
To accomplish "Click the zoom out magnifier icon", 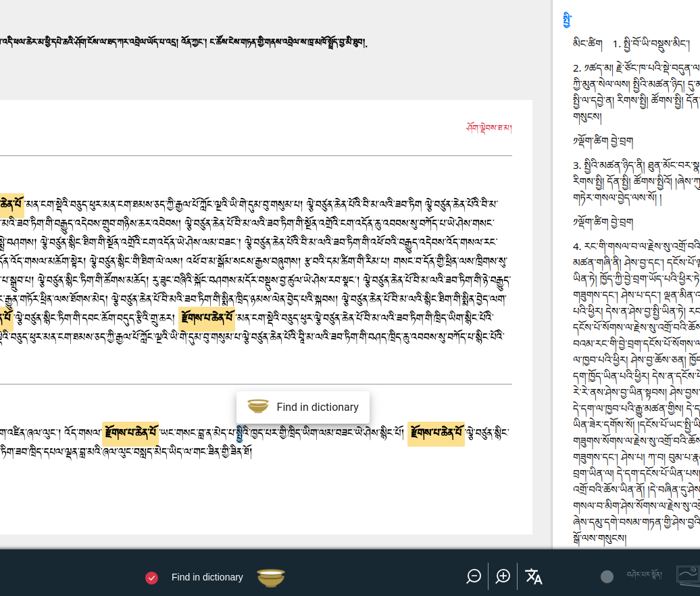I will [x=474, y=576].
